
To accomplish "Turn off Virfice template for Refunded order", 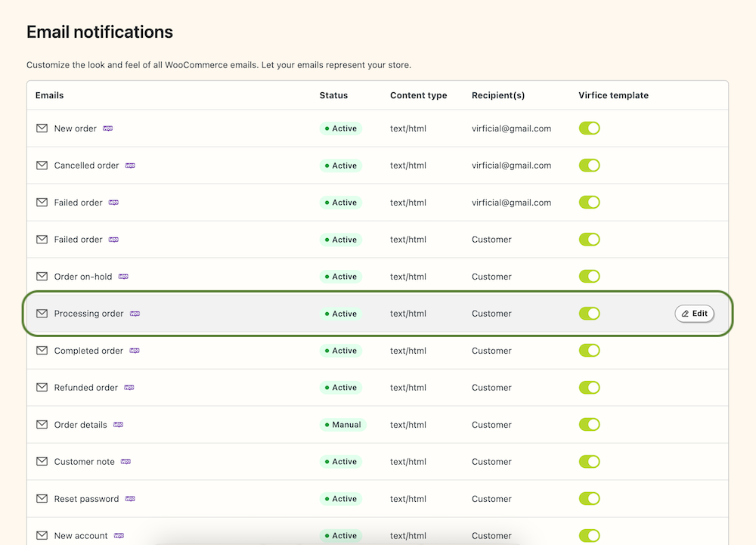I will [589, 388].
